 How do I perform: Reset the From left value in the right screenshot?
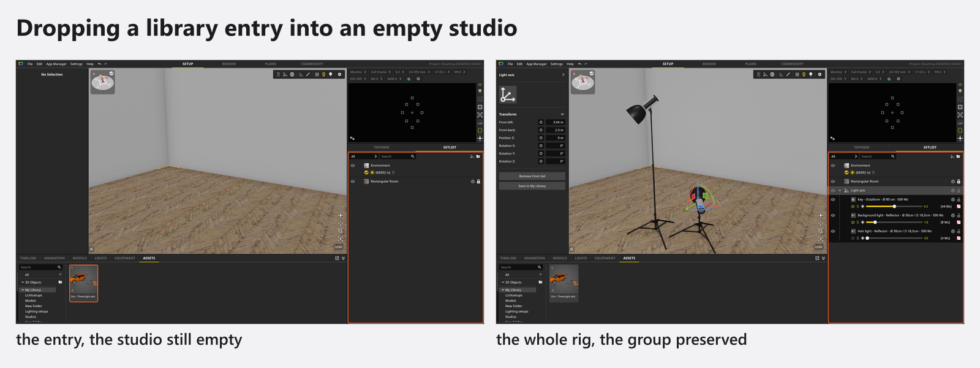[x=541, y=122]
